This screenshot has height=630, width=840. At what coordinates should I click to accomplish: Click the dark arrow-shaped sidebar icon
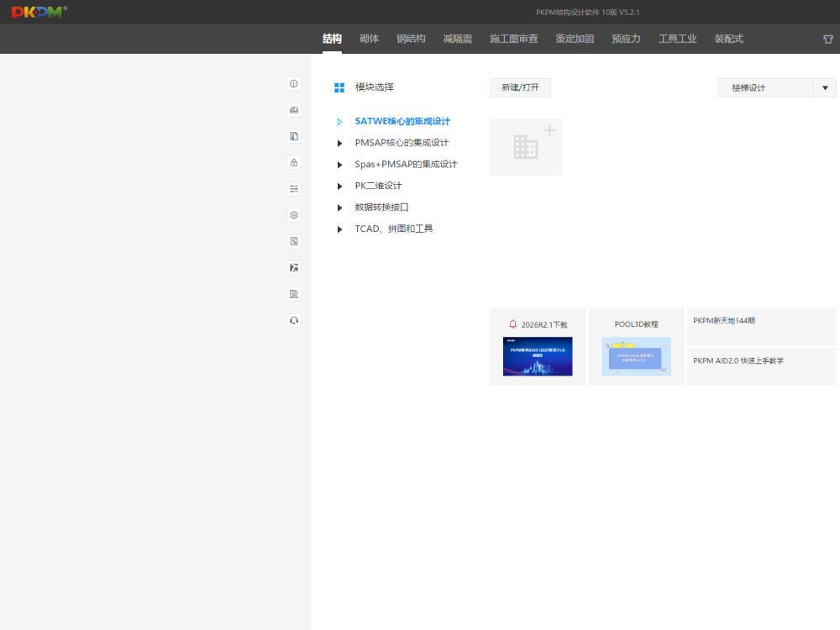tap(293, 267)
